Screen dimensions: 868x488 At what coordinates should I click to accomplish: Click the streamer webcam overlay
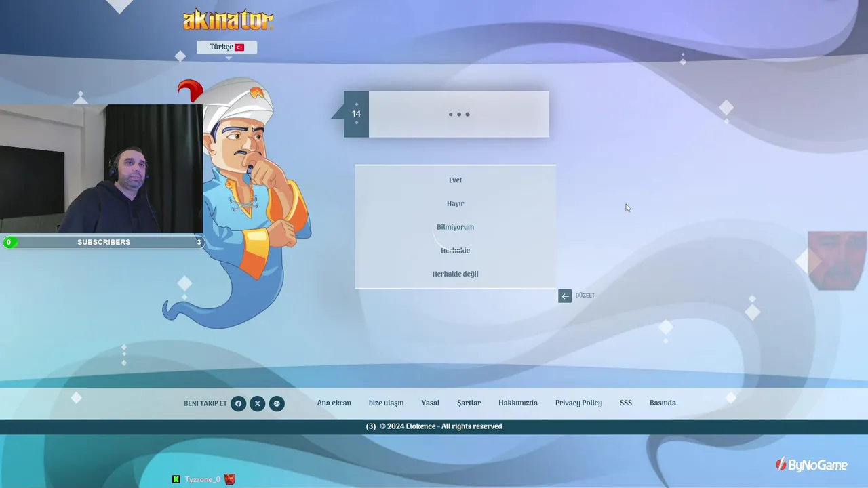pos(102,168)
